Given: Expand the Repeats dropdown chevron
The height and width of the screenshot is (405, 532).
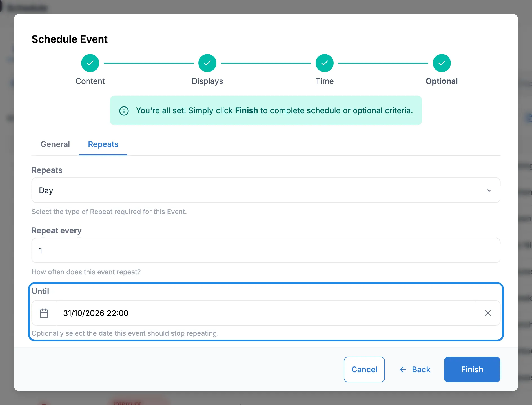Looking at the screenshot, I should (489, 190).
